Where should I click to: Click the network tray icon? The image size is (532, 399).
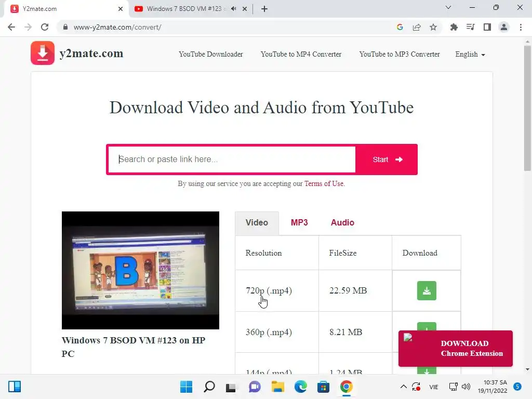tap(453, 387)
